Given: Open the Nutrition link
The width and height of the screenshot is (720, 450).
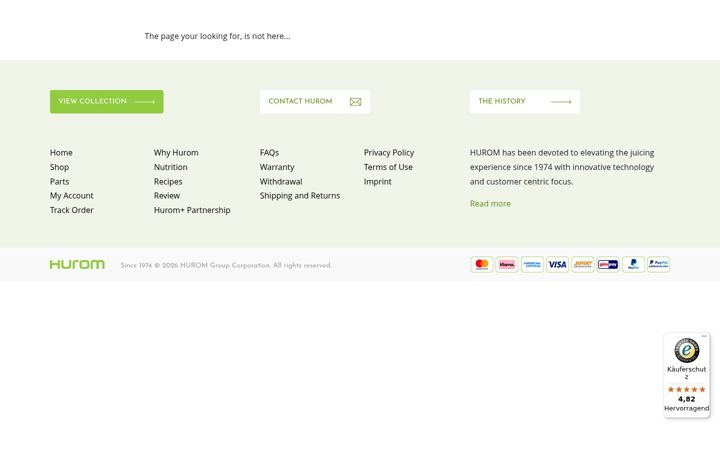Looking at the screenshot, I should pyautogui.click(x=170, y=167).
